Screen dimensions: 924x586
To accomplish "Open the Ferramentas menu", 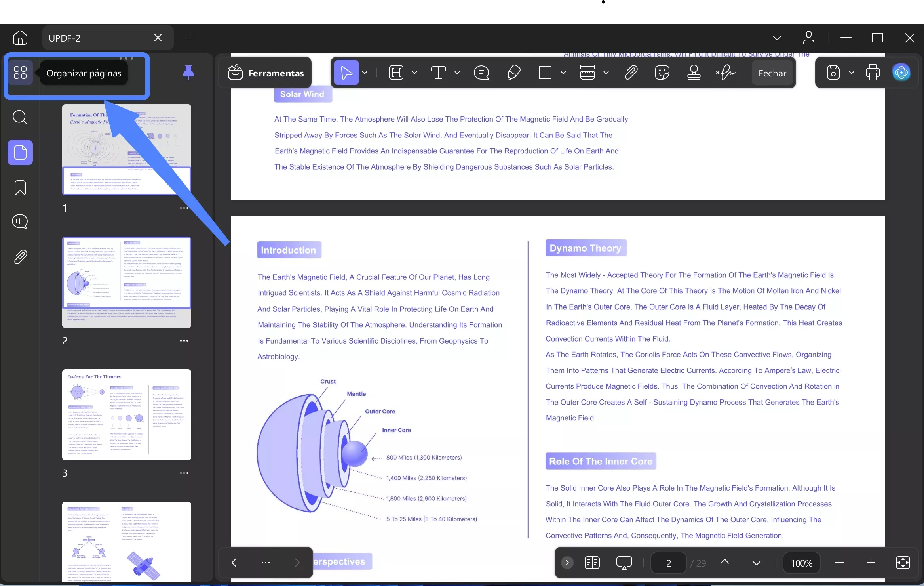I will click(x=266, y=73).
